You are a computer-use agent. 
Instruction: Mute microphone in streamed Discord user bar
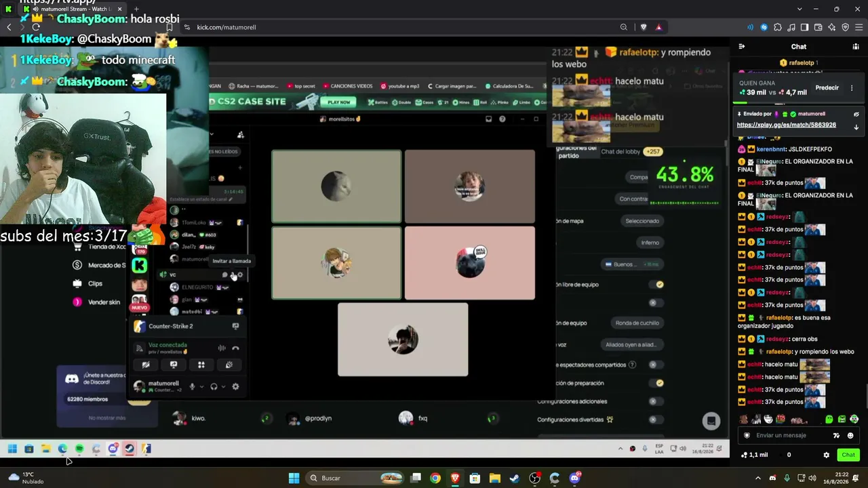[x=192, y=386]
